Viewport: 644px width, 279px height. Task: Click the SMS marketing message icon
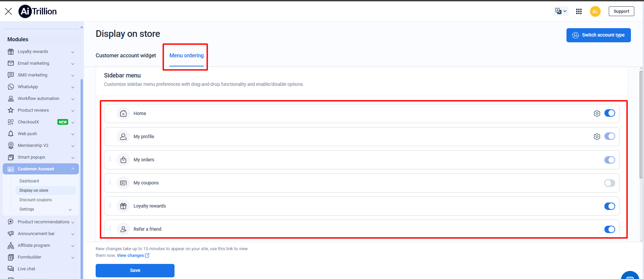11,75
